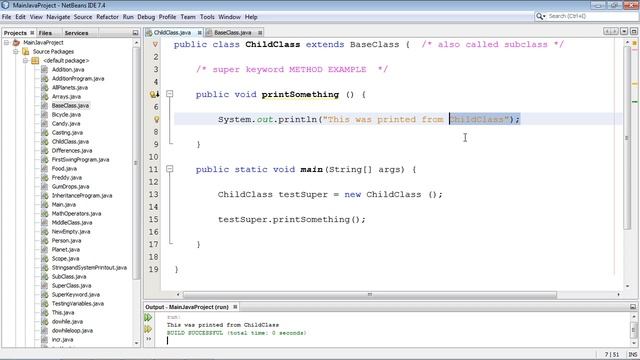Open the Source menu
Viewport: 640px width, 360px height.
click(83, 17)
